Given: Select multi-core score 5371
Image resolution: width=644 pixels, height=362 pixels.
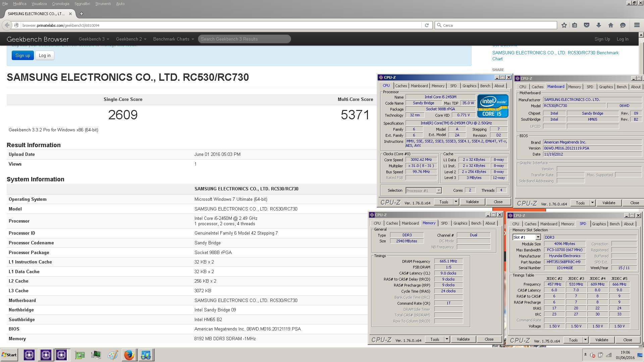Looking at the screenshot, I should pos(355,115).
